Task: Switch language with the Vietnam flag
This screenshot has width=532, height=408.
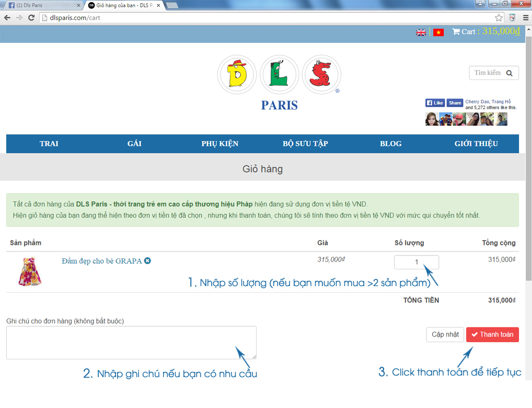Action: (438, 32)
